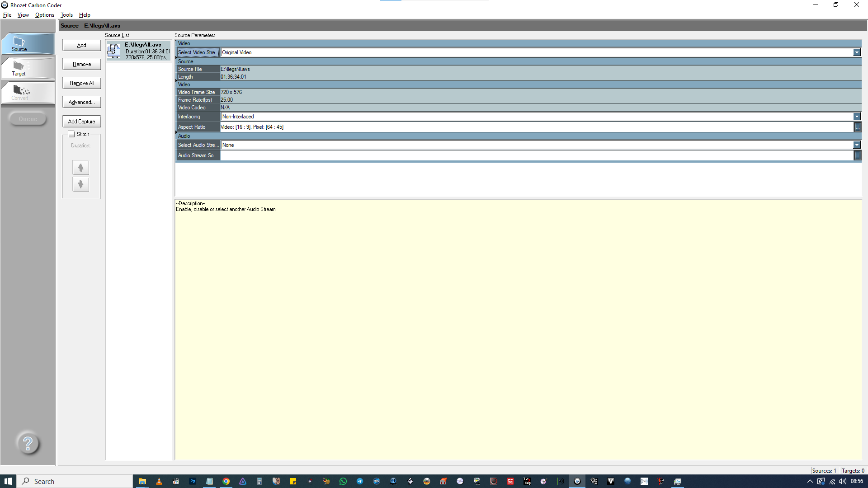Select the Interlacing parameter label

pyautogui.click(x=198, y=117)
